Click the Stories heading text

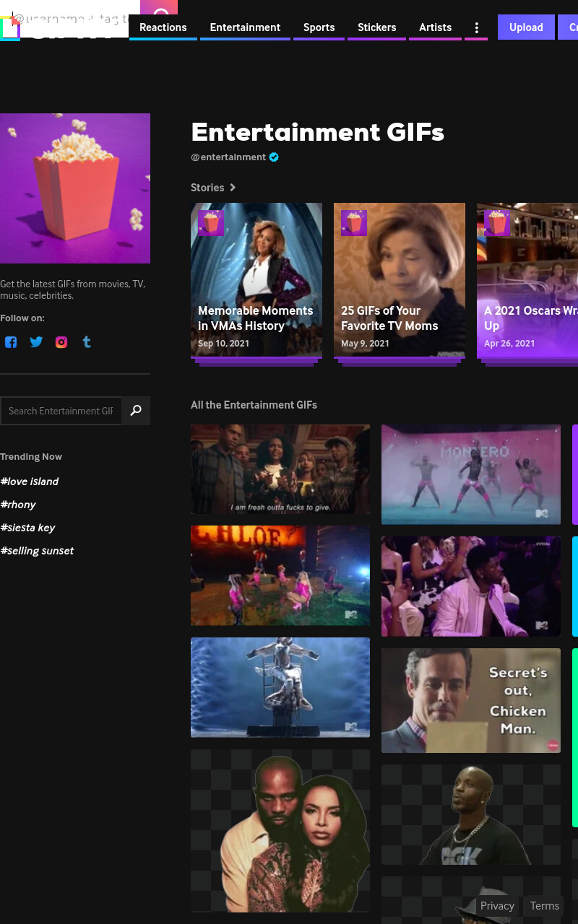207,188
